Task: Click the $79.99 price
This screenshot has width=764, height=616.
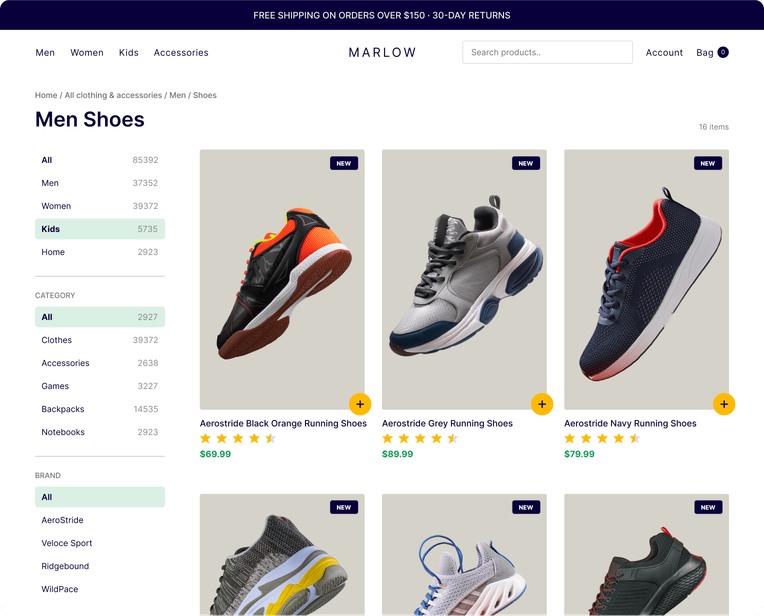Action: click(579, 454)
